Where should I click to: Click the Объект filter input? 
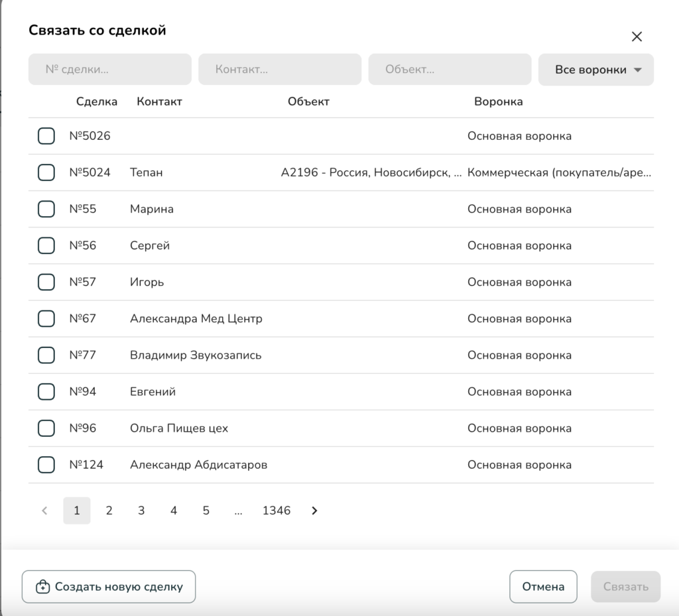click(x=449, y=69)
